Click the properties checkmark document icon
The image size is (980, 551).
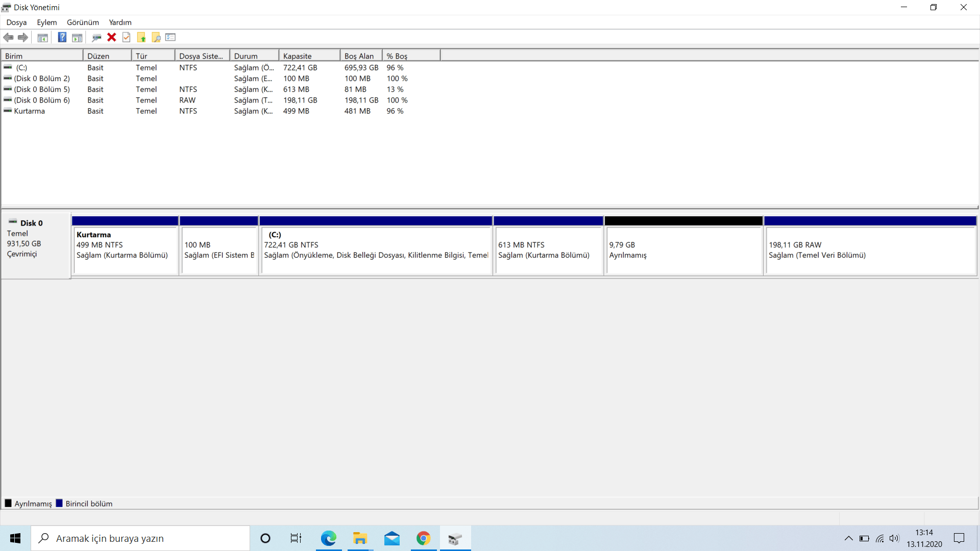tap(127, 37)
